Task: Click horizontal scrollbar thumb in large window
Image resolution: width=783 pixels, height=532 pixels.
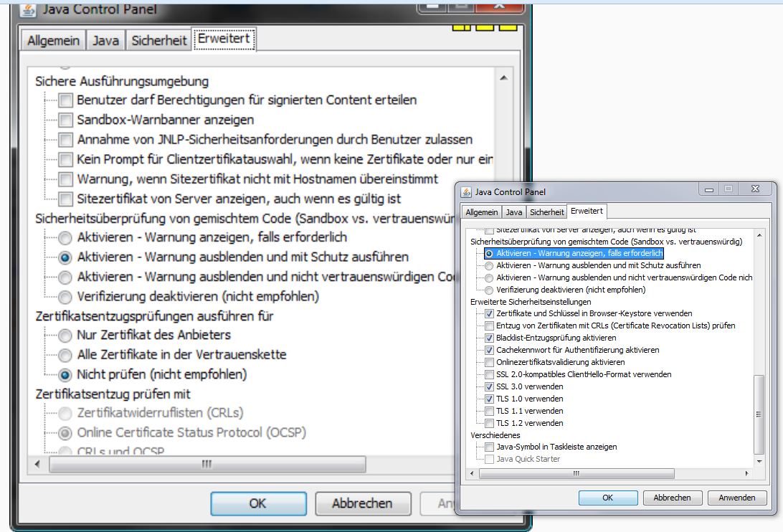Action: tap(207, 464)
